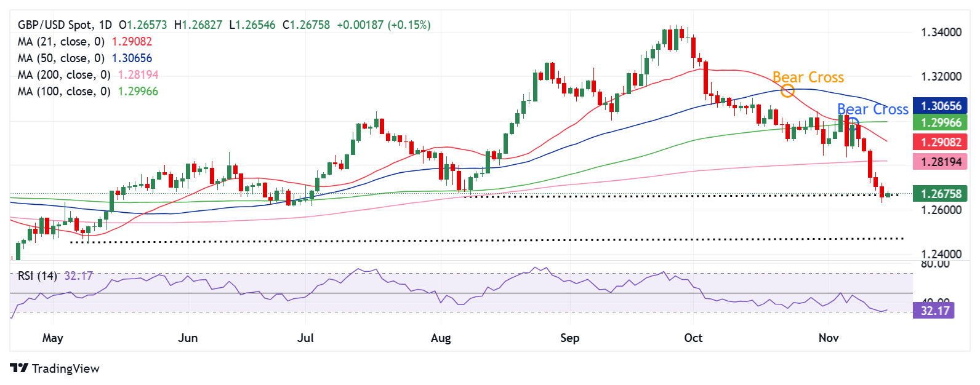Click the orange Bear Cross circle marker
Viewport: 980px width, 385px height.
coord(787,92)
